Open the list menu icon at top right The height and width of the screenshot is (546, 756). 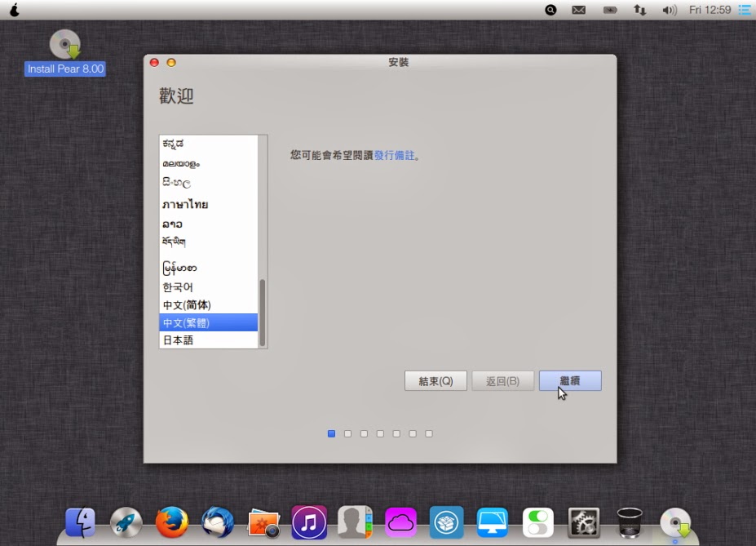click(x=745, y=10)
